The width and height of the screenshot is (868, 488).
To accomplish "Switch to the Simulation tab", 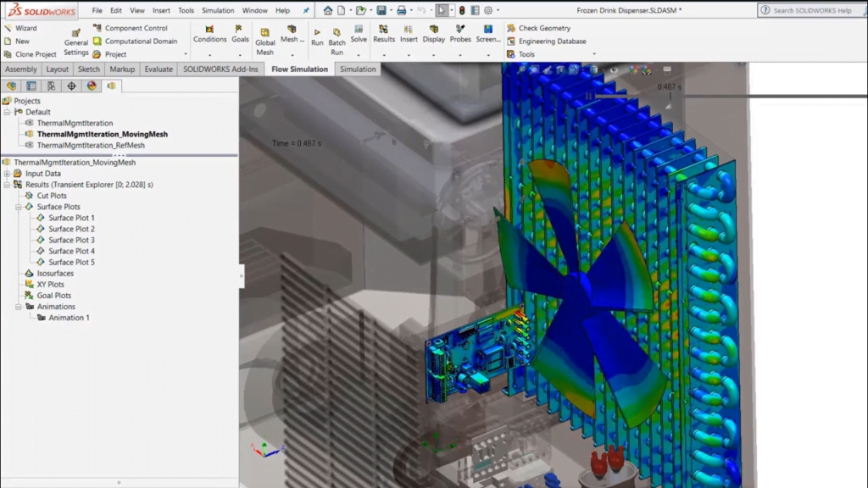I will tap(357, 69).
